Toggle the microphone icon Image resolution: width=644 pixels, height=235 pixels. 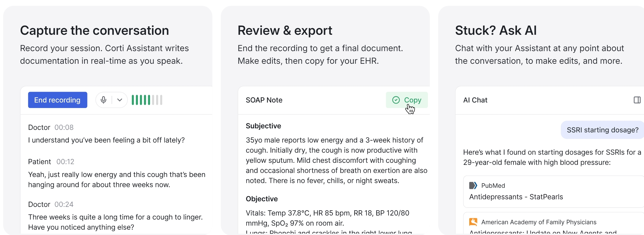coord(104,100)
